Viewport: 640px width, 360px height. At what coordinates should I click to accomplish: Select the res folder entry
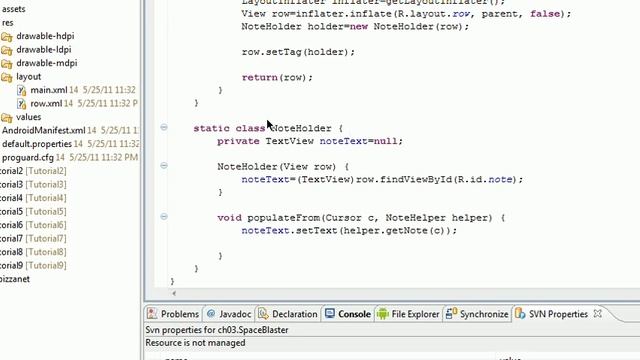click(x=8, y=22)
